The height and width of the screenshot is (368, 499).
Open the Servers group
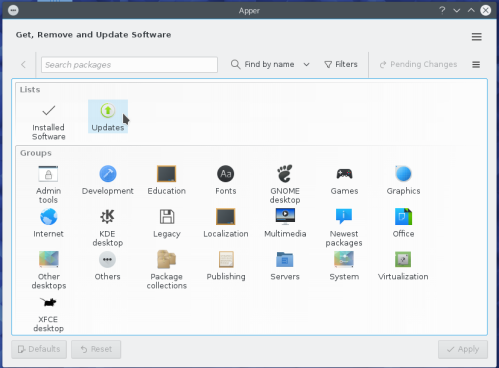point(285,266)
